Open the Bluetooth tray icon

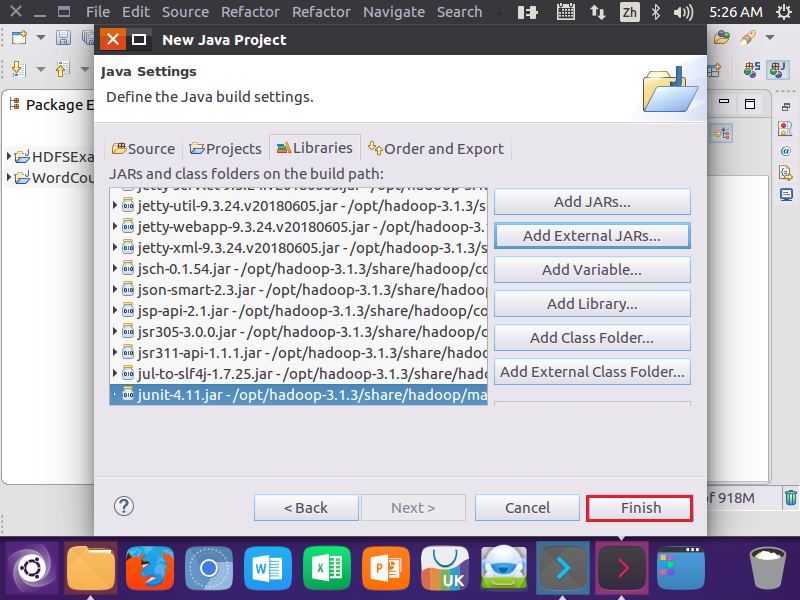[656, 12]
